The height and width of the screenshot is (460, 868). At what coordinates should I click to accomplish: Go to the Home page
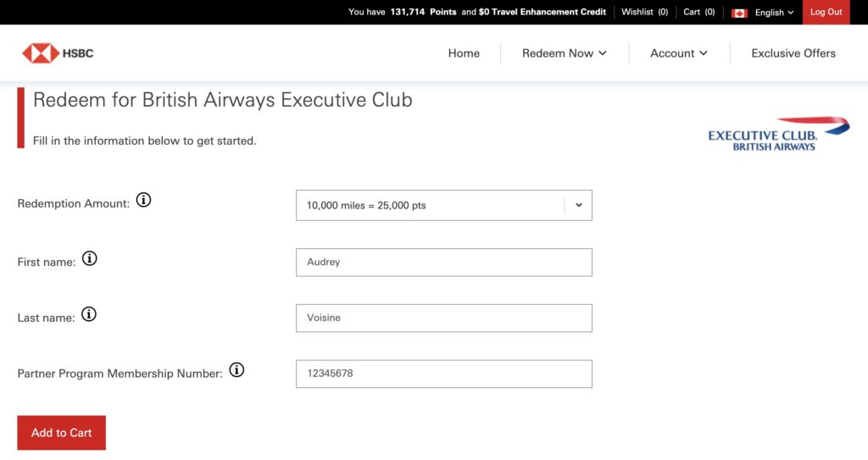464,53
